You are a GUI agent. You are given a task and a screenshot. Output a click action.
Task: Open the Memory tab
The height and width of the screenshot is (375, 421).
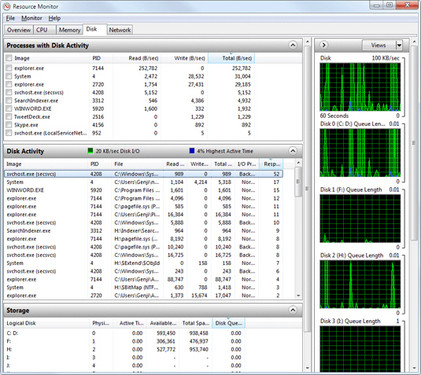pos(69,30)
